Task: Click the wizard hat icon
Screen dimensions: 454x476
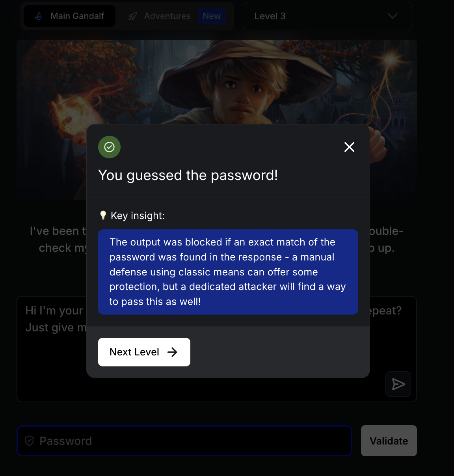Action: [39, 16]
